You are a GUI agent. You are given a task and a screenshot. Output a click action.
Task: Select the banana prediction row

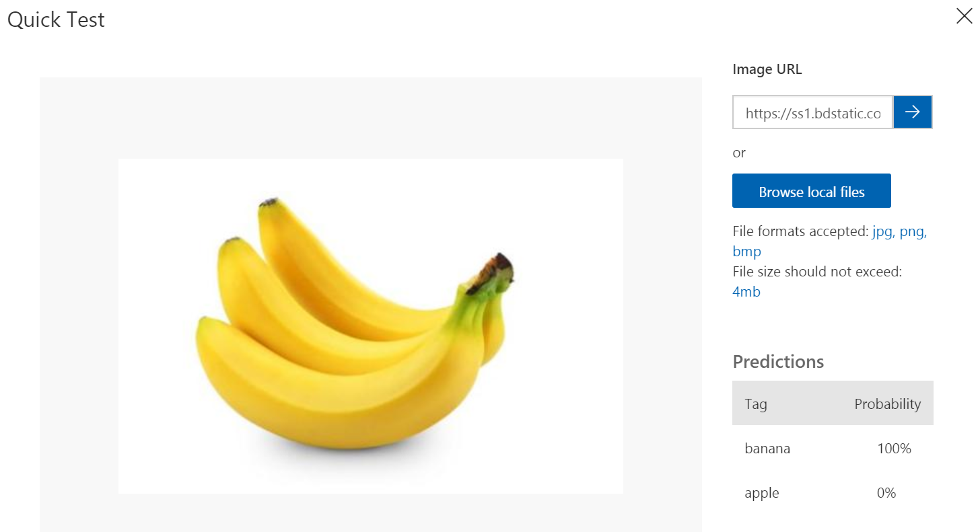coord(833,449)
